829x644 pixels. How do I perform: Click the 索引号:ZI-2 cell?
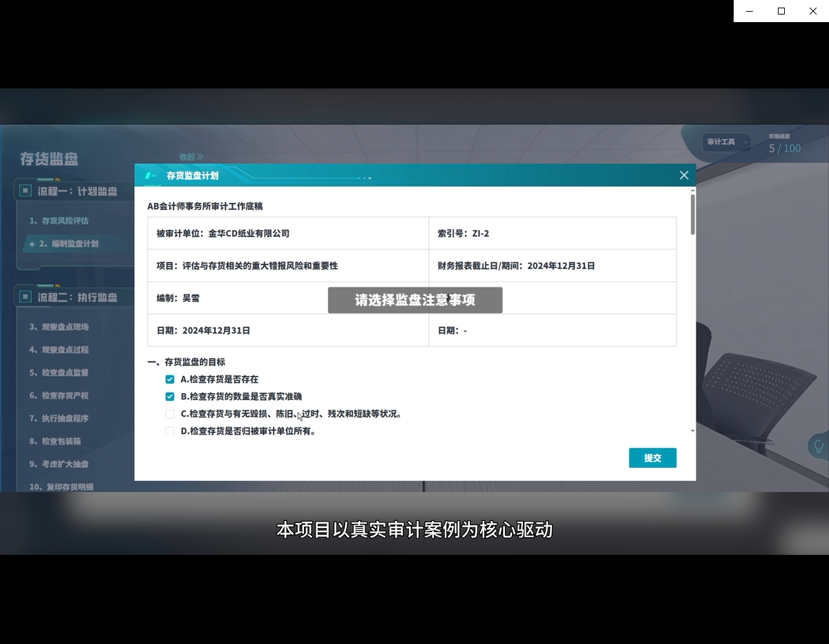(x=553, y=234)
